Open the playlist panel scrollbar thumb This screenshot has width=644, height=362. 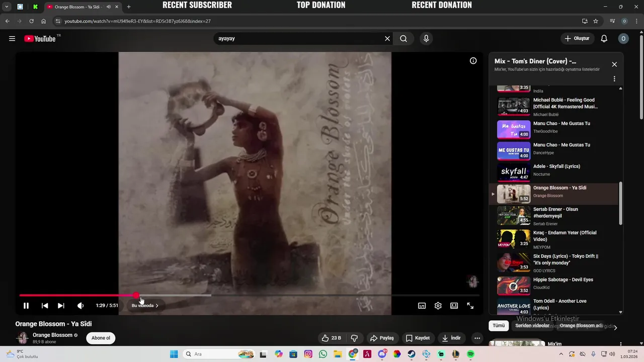click(620, 203)
